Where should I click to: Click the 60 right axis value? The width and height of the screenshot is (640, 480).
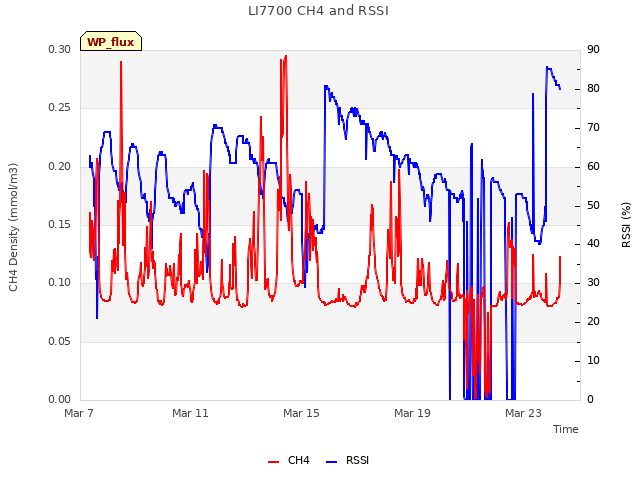pos(593,167)
